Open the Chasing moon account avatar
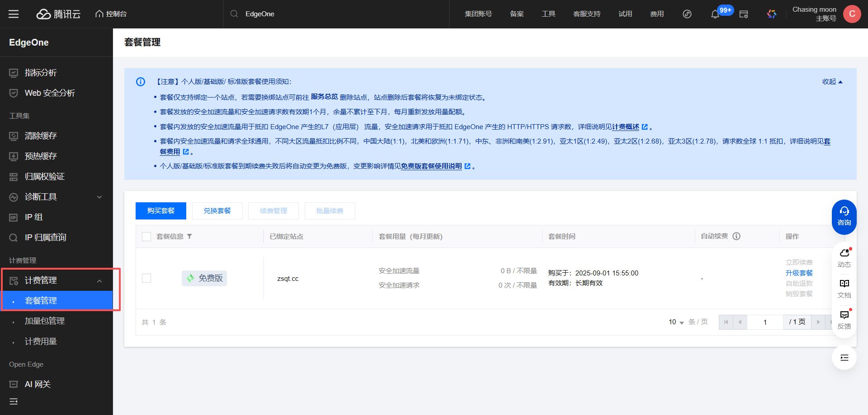Viewport: 868px width, 415px height. 852,14
